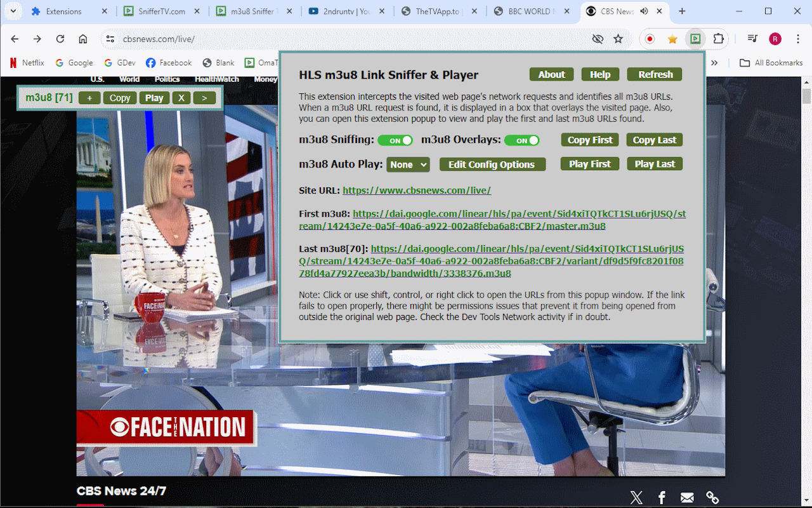Open the Chrome three-dot menu

tap(798, 39)
